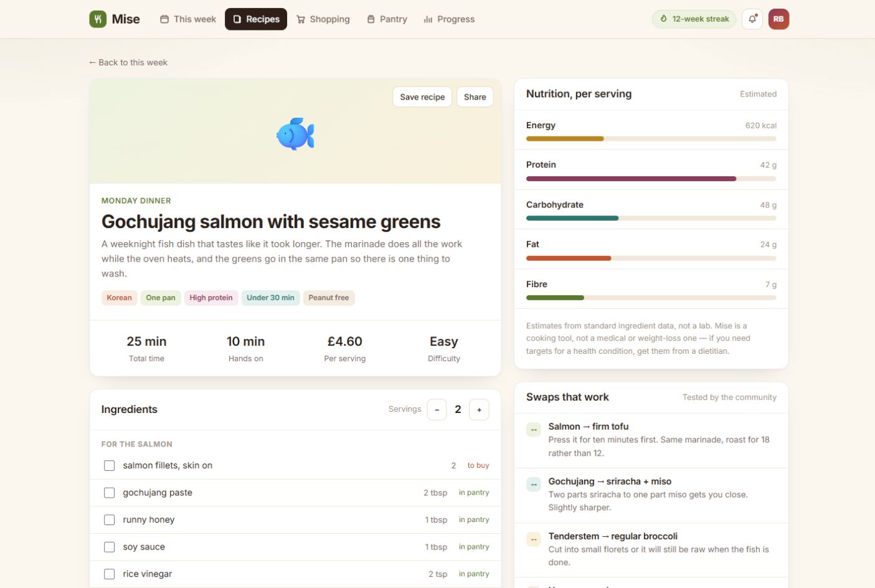This screenshot has height=588, width=875.
Task: Click swap icon beside Salmon to firm tofu
Action: [x=534, y=430]
